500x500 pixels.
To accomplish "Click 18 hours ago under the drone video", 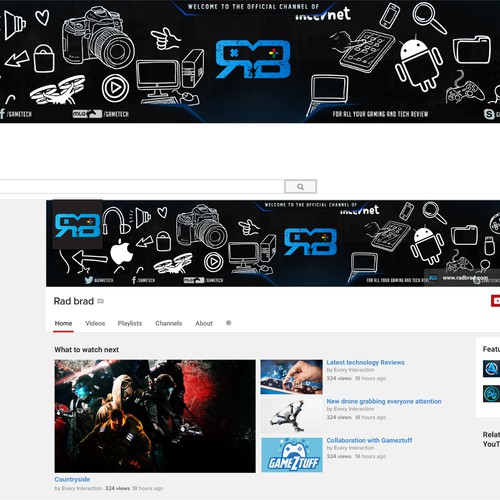I will pos(370,417).
